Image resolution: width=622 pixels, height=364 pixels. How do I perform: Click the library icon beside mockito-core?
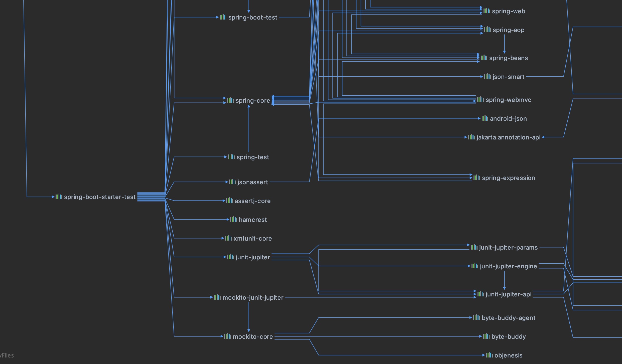click(x=228, y=336)
